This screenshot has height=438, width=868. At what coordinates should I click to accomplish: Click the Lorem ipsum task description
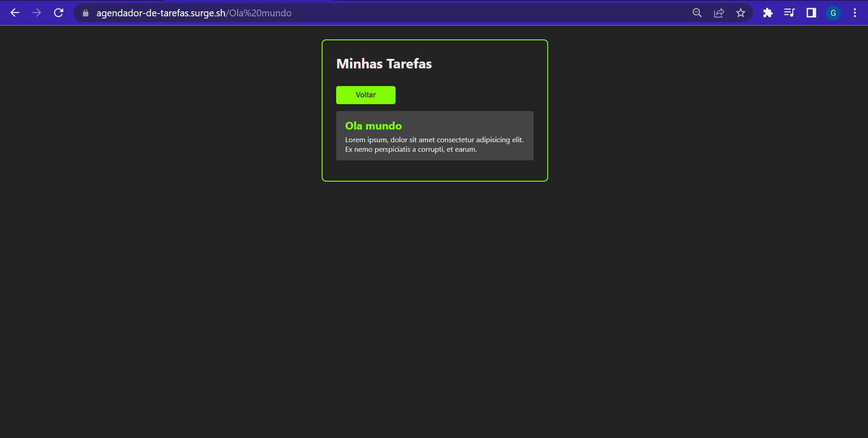click(434, 144)
